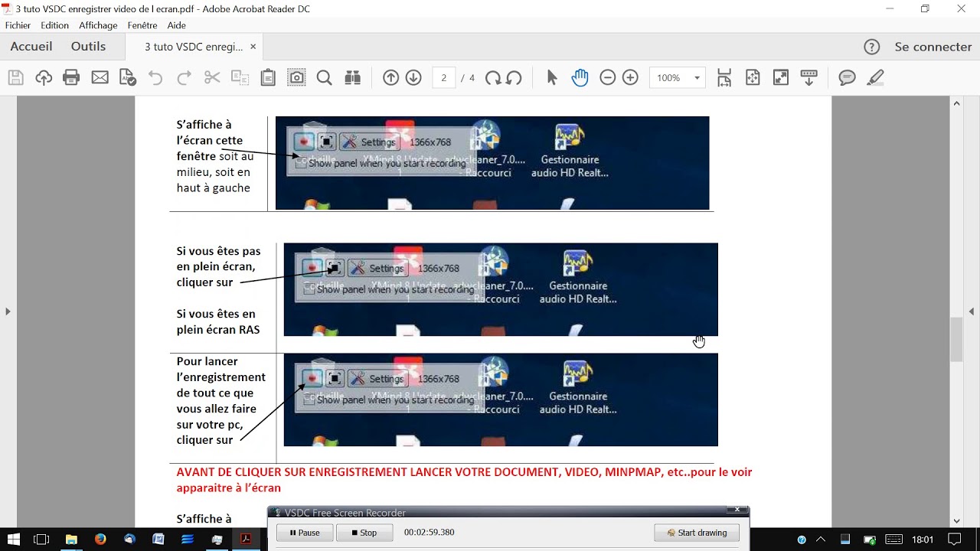This screenshot has width=980, height=551.
Task: Click the page number field showing 2
Action: pos(444,77)
